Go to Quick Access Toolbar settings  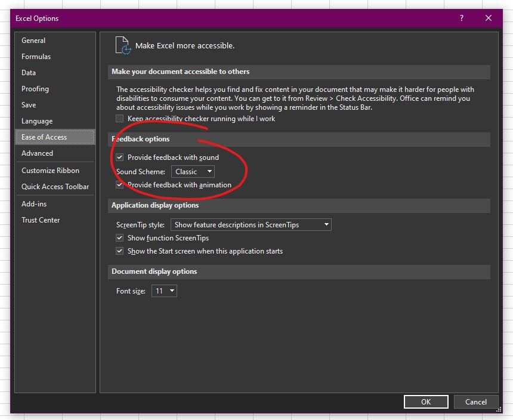point(55,187)
